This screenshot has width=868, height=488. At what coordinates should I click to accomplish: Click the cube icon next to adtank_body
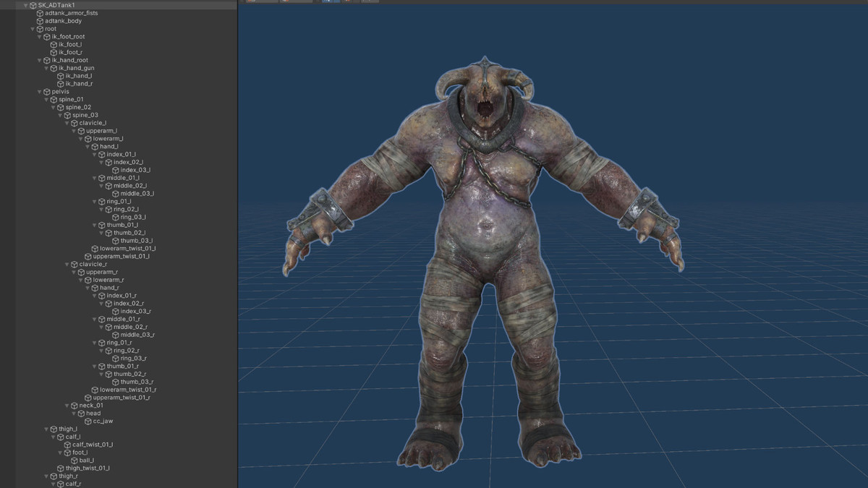40,21
